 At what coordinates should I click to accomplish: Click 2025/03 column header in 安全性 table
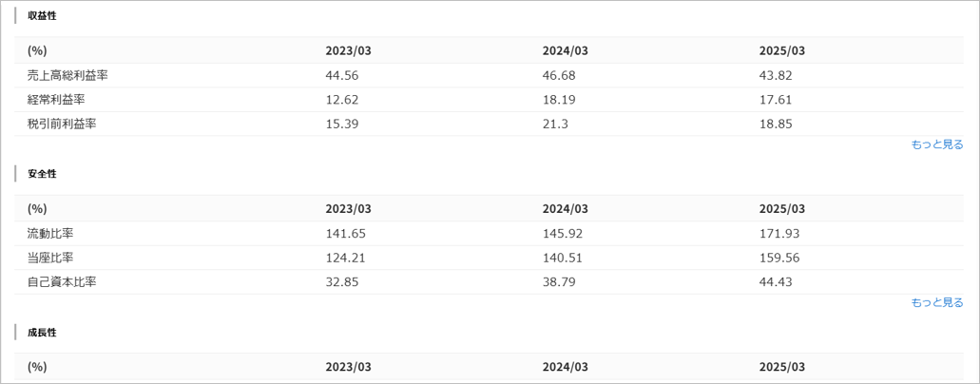click(781, 209)
